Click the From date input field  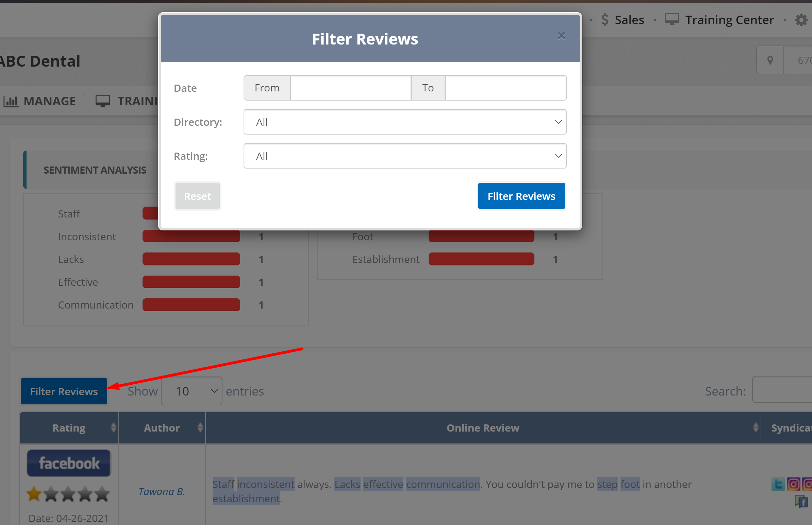coord(350,88)
